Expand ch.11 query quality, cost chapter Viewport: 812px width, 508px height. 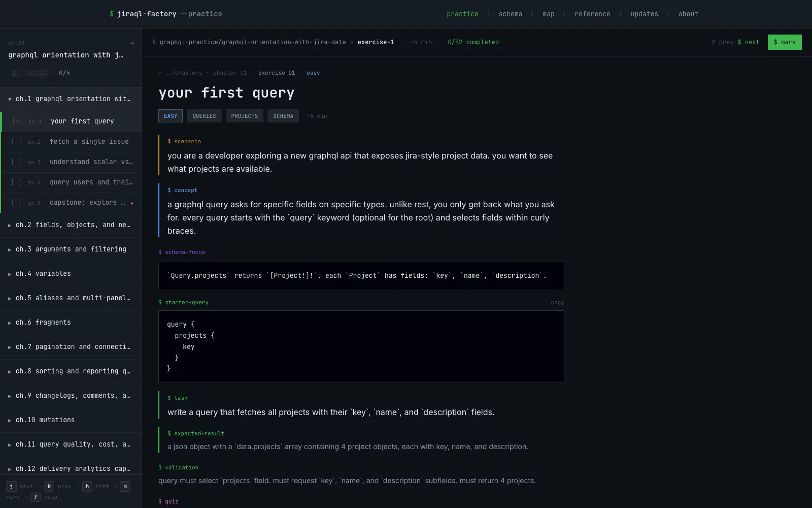tap(71, 444)
